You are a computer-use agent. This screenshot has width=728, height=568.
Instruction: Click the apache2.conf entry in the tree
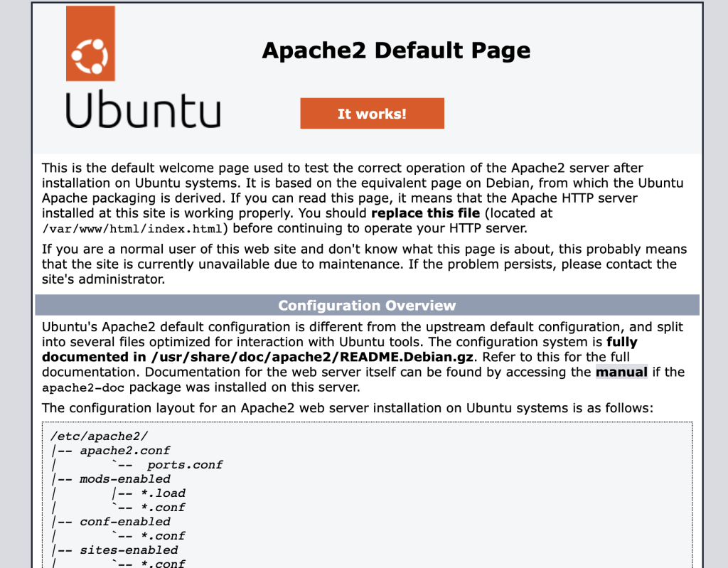click(124, 450)
